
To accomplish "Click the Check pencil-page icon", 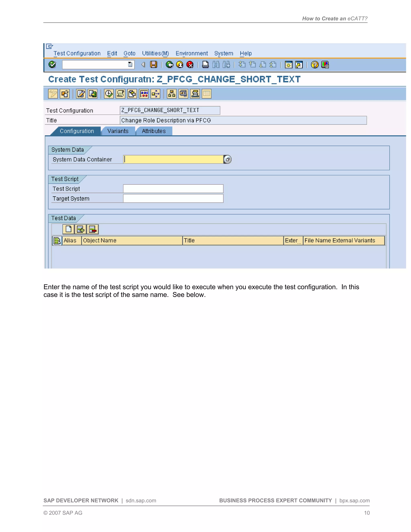I will click(81, 94).
